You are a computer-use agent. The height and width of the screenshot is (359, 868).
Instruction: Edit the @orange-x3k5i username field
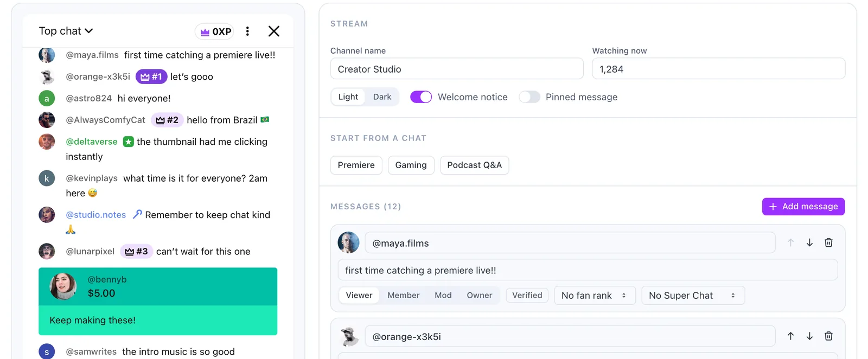tap(570, 336)
